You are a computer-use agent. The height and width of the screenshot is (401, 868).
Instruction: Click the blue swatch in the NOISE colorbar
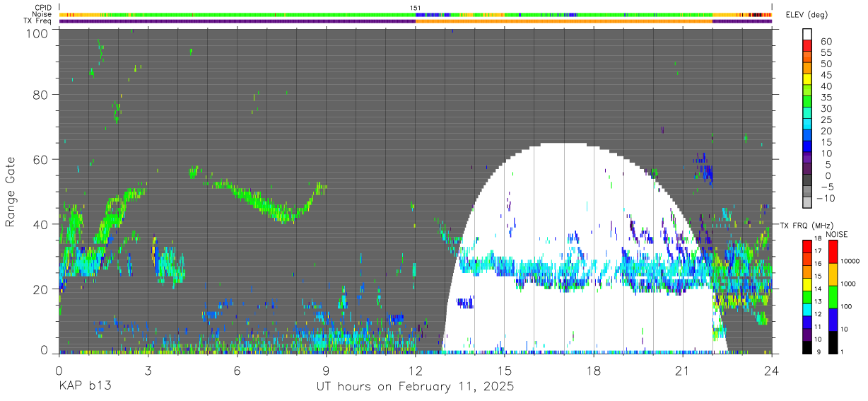[x=833, y=320]
